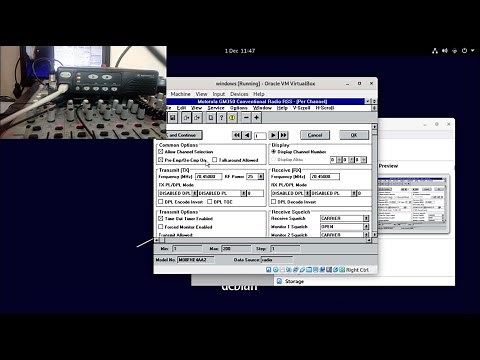
Task: Enable the DPL TOC checkbox
Action: [210, 202]
